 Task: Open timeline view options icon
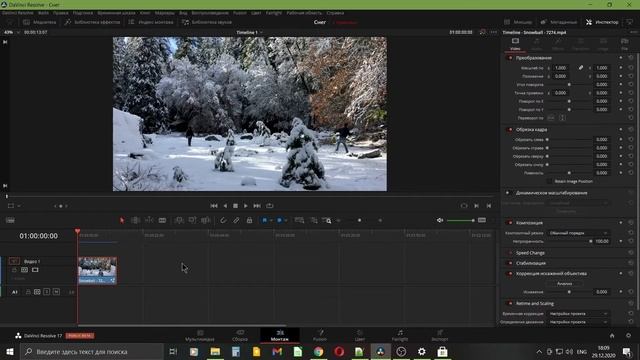(x=10, y=220)
